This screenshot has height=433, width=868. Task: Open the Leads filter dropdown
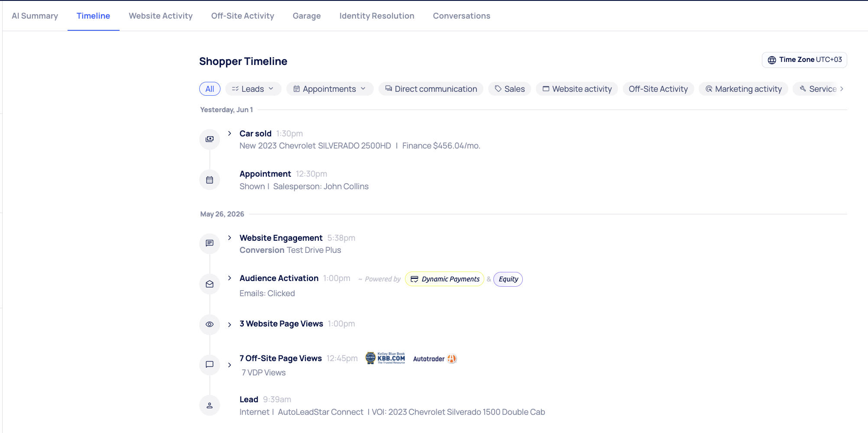click(253, 89)
